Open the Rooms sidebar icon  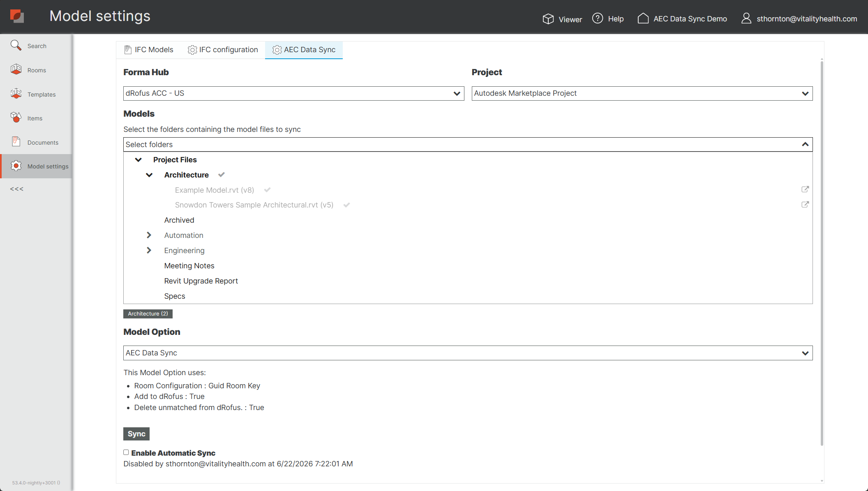16,69
